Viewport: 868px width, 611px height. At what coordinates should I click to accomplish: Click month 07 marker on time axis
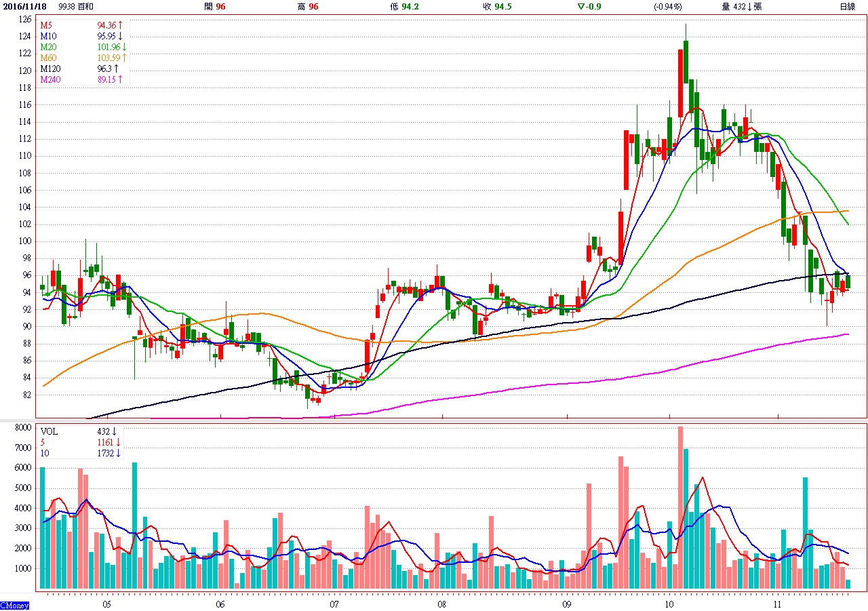pyautogui.click(x=334, y=603)
